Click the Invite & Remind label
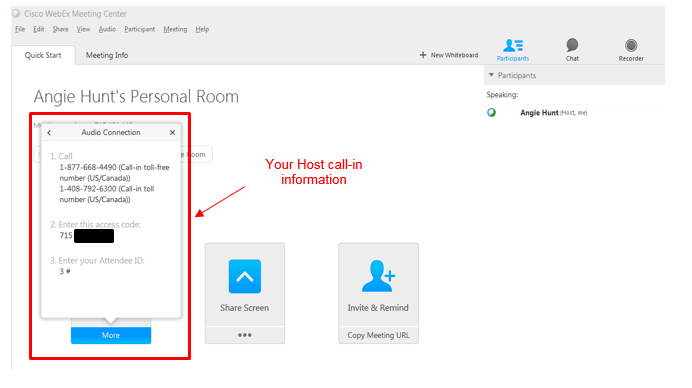 pos(378,308)
